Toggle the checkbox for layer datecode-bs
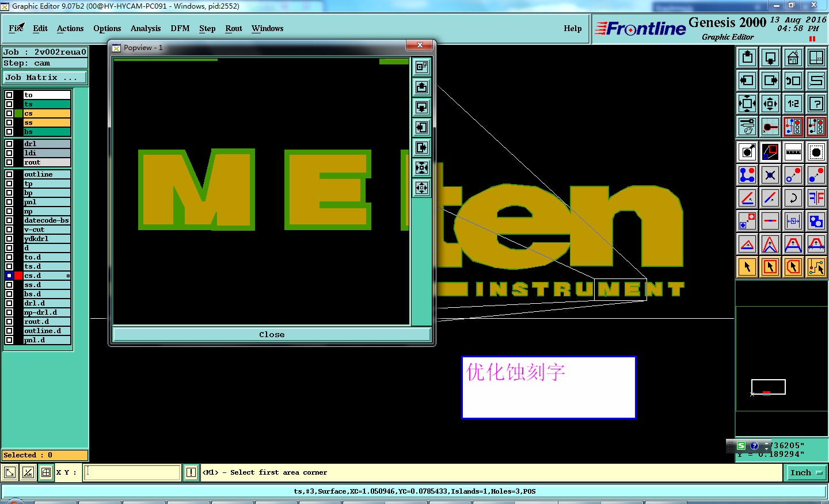Screen dimensions: 829x504 pyautogui.click(x=9, y=220)
